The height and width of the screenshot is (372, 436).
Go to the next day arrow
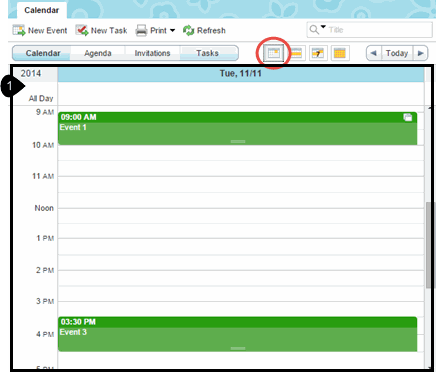pyautogui.click(x=420, y=53)
